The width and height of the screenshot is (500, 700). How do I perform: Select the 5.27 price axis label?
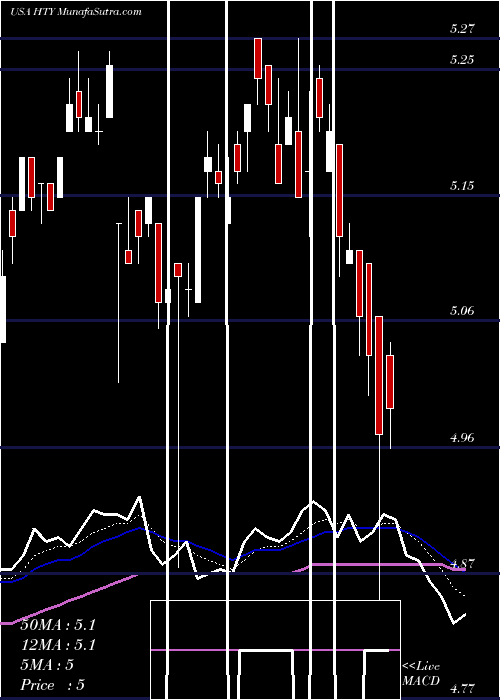[462, 29]
